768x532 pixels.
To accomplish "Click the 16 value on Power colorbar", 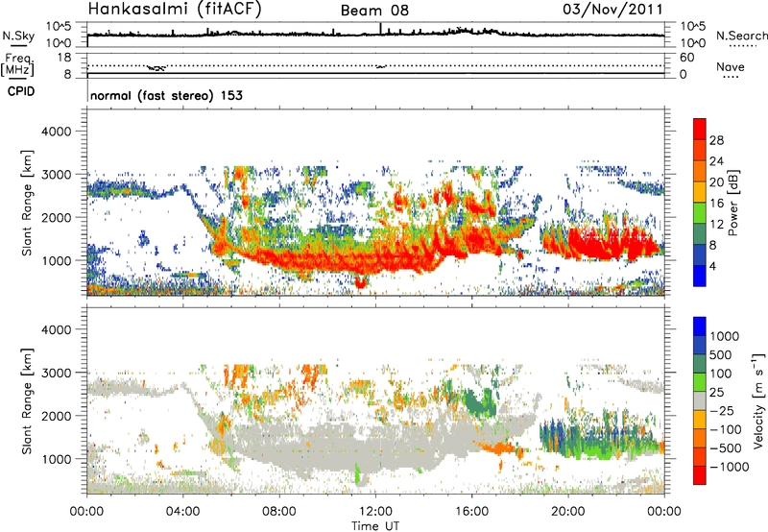I will pos(716,203).
